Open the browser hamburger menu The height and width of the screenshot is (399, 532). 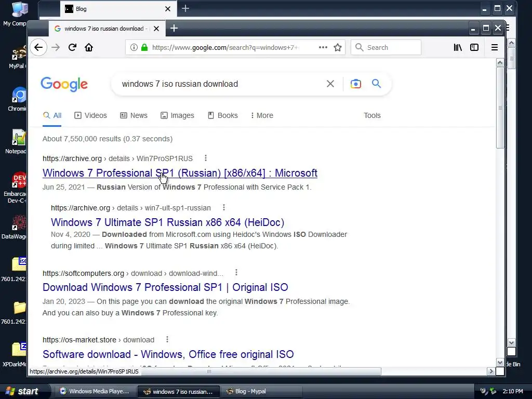495,47
